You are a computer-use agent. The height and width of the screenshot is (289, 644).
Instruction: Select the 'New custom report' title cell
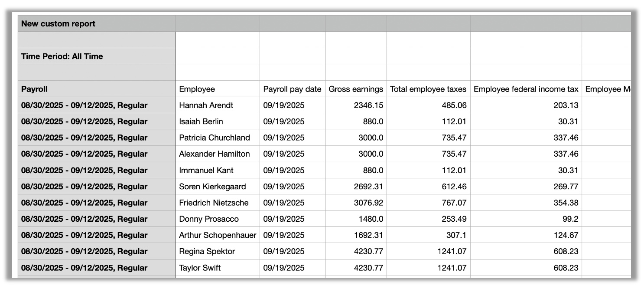click(59, 24)
